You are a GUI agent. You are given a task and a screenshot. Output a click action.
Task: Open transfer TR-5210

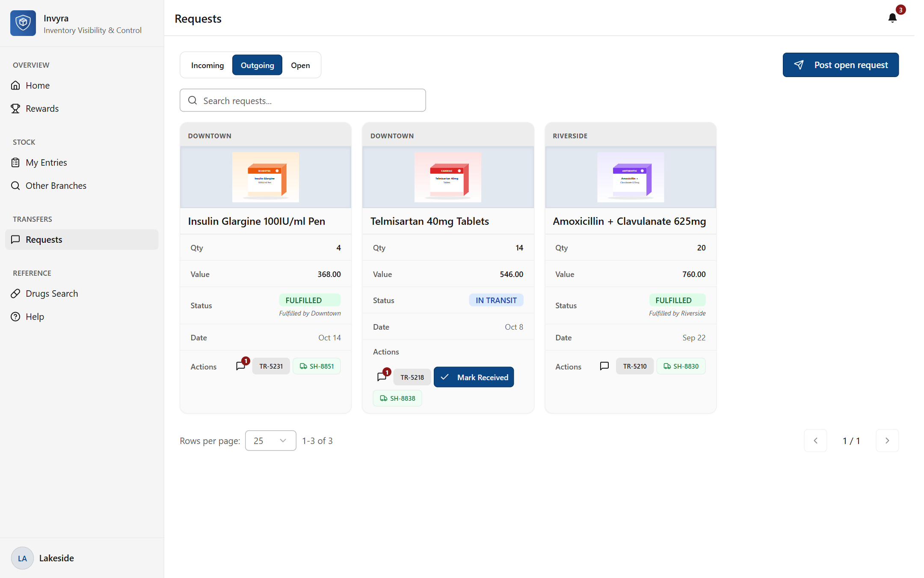pos(634,366)
